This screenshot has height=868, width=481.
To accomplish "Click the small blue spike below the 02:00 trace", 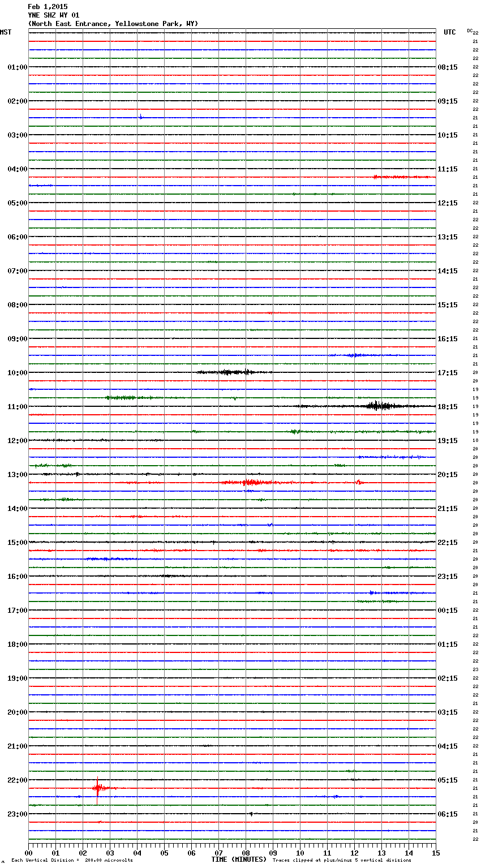I will (140, 117).
